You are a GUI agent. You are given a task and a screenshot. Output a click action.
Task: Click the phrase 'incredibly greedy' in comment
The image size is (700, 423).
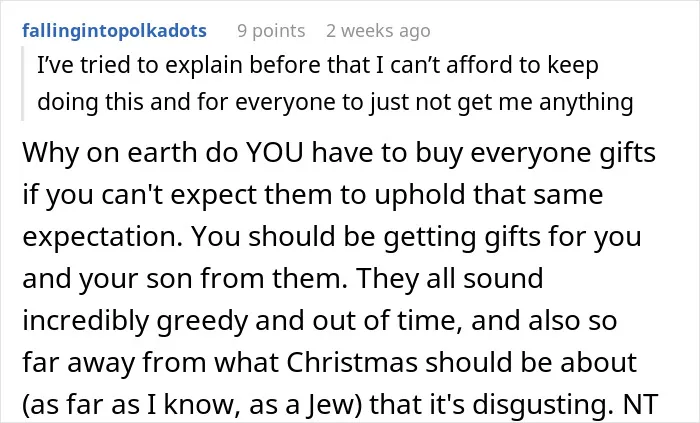[x=135, y=321]
